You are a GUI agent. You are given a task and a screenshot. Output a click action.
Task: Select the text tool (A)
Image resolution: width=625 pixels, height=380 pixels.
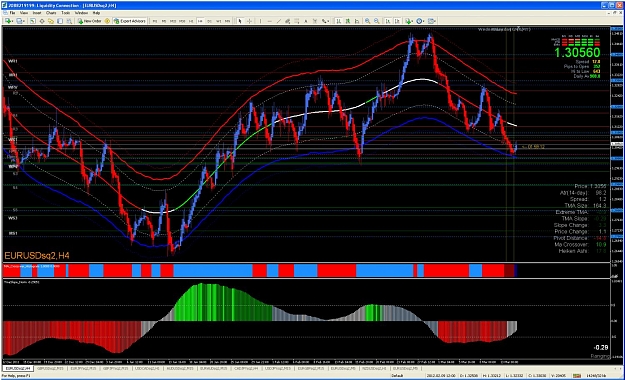tap(306, 21)
